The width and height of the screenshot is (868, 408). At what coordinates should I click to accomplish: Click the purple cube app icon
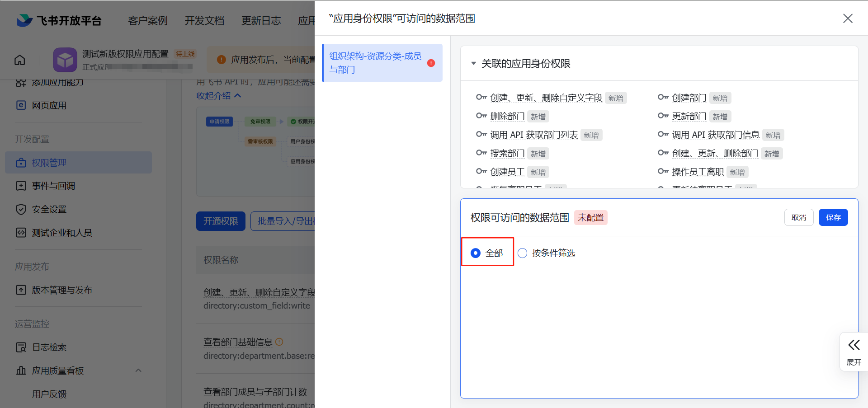[x=65, y=60]
